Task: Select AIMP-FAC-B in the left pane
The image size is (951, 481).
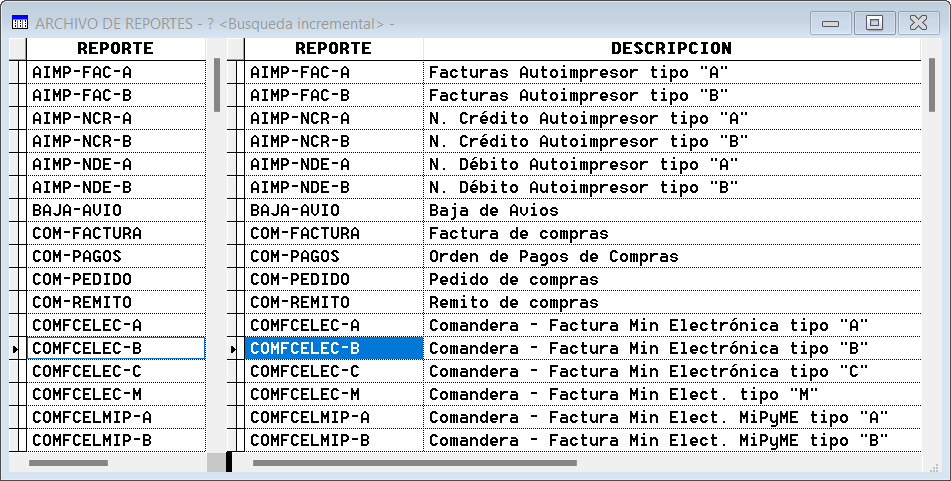Action: [x=116, y=95]
